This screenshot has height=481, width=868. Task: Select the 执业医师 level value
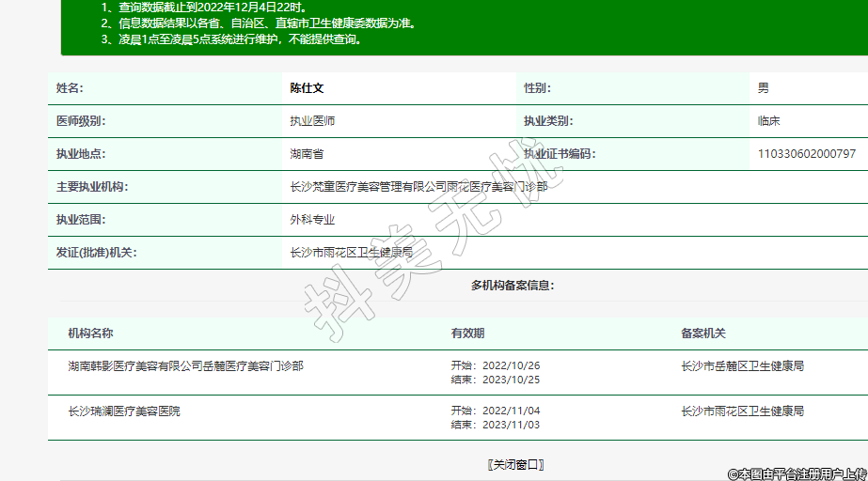pyautogui.click(x=312, y=121)
